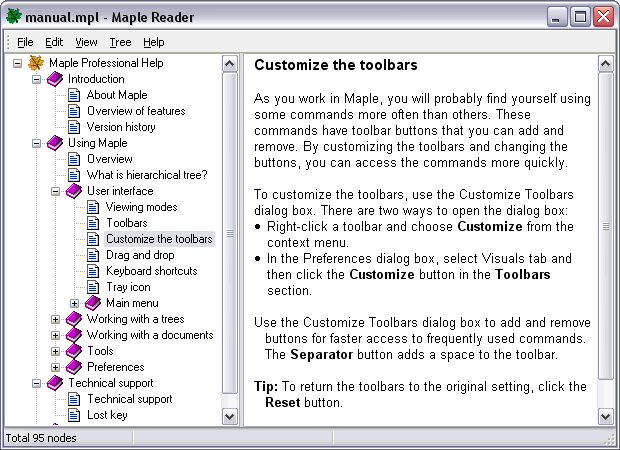620x450 pixels.
Task: Click the Working with a trees book icon
Action: (x=74, y=319)
